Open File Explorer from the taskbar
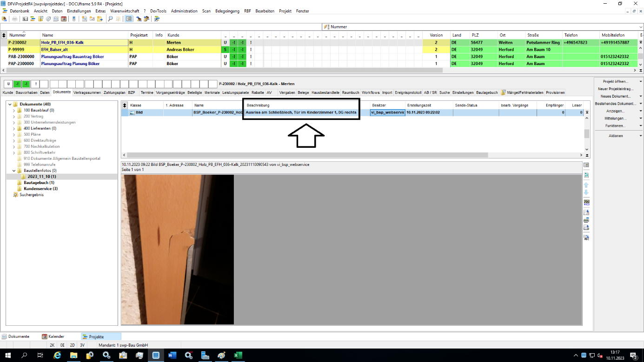Viewport: 644px width, 362px height. point(73,355)
